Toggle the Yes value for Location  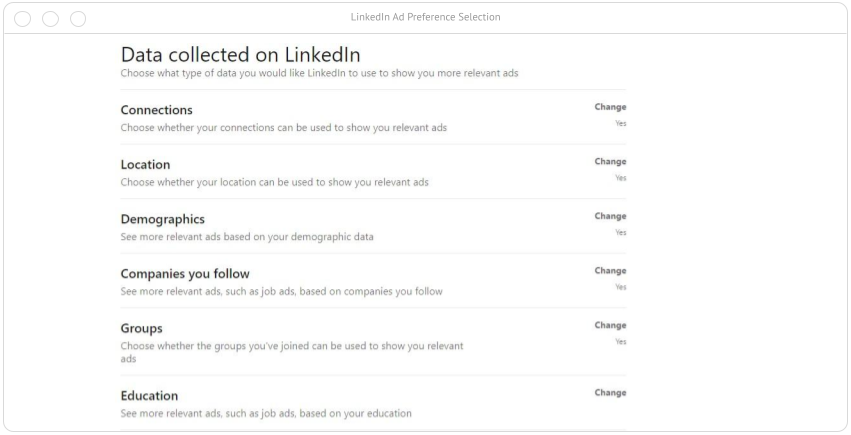(621, 178)
